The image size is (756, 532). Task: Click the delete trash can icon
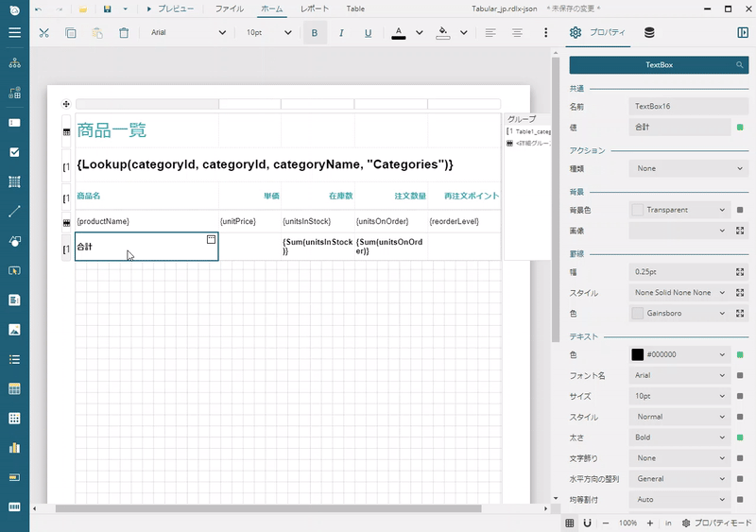point(124,32)
